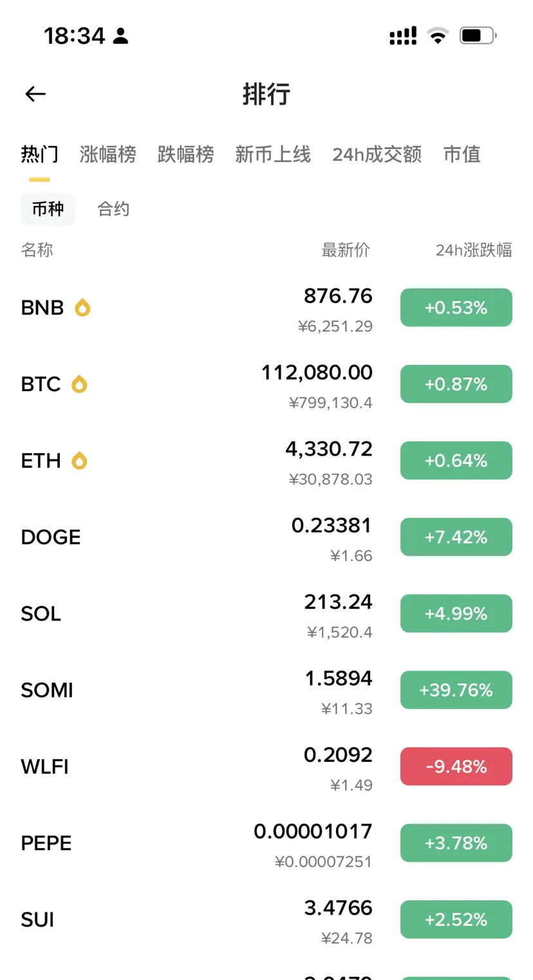Tap the red WLFI -9.48% button

coord(456,766)
